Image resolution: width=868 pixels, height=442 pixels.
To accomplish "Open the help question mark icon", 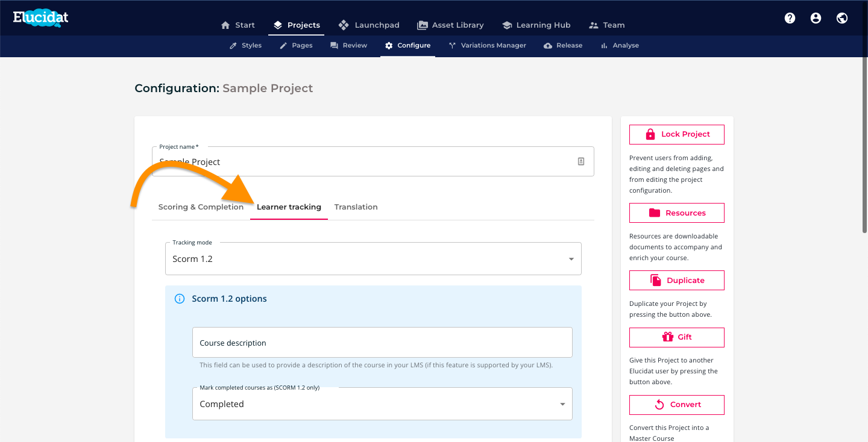I will click(x=790, y=18).
